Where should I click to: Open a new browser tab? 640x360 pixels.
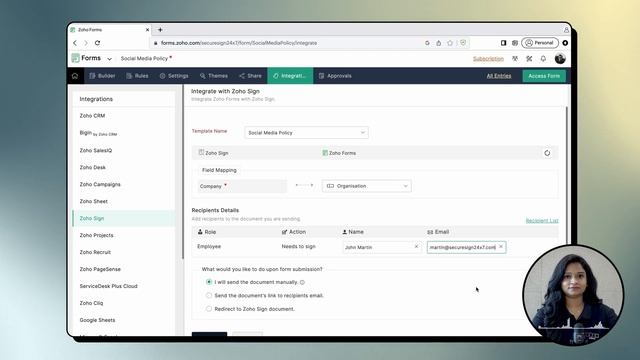tap(160, 30)
